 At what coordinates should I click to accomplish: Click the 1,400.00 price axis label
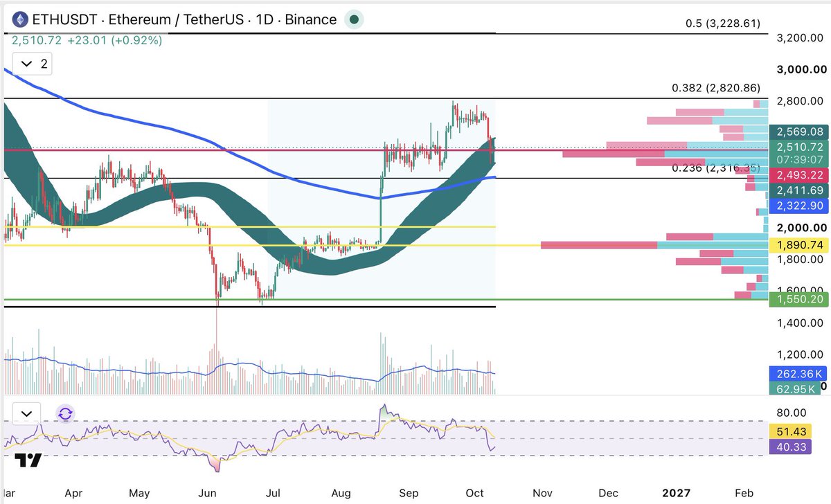[801, 323]
